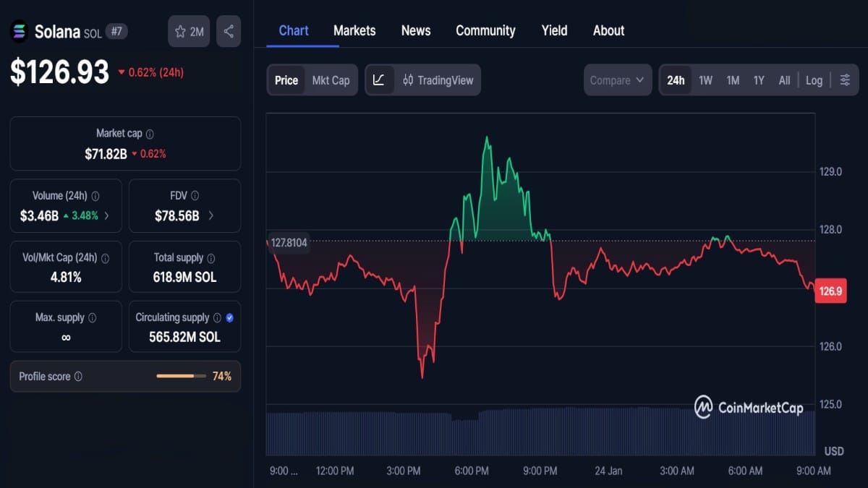Click the Solana logo icon

coord(19,31)
